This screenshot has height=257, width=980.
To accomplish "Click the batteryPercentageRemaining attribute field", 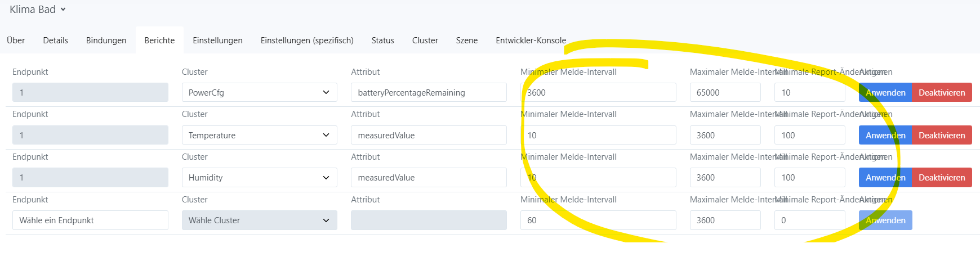I will (428, 93).
